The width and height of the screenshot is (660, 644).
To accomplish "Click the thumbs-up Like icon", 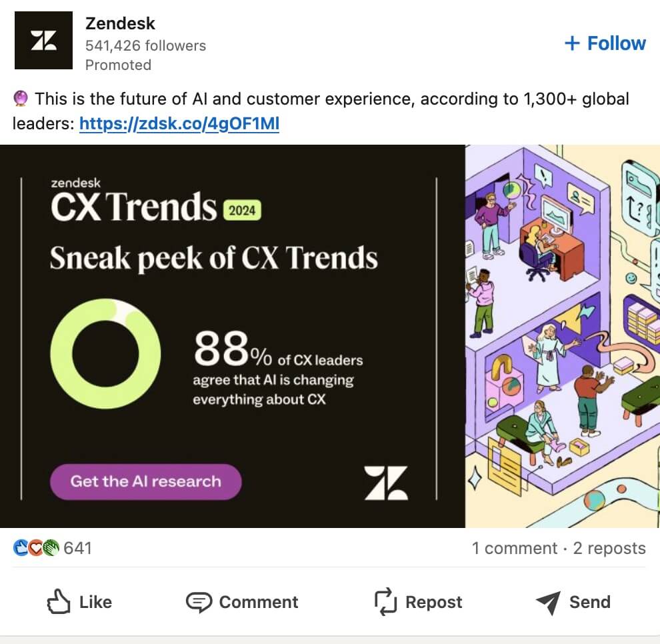I will pos(59,603).
